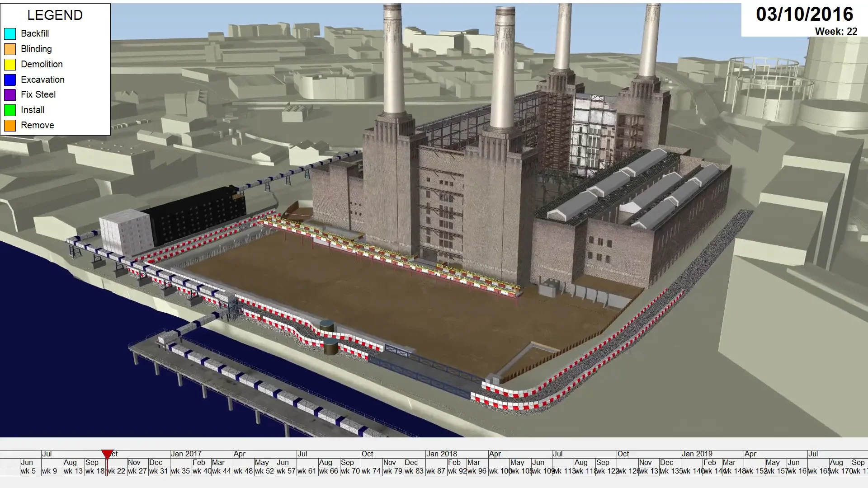This screenshot has width=868, height=488.
Task: Select the Demolition legend label
Action: pos(42,64)
